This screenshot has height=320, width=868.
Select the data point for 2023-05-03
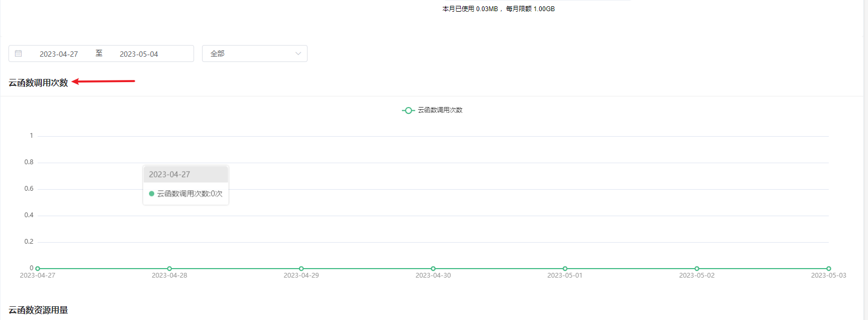coord(828,269)
